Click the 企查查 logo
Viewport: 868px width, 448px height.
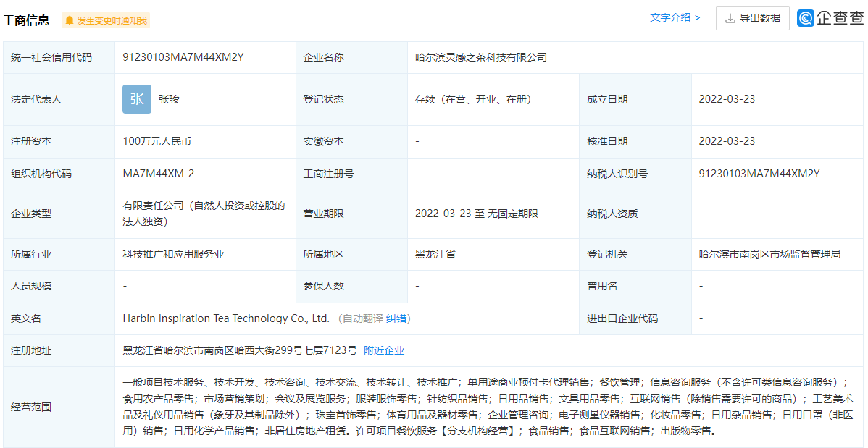coord(830,18)
